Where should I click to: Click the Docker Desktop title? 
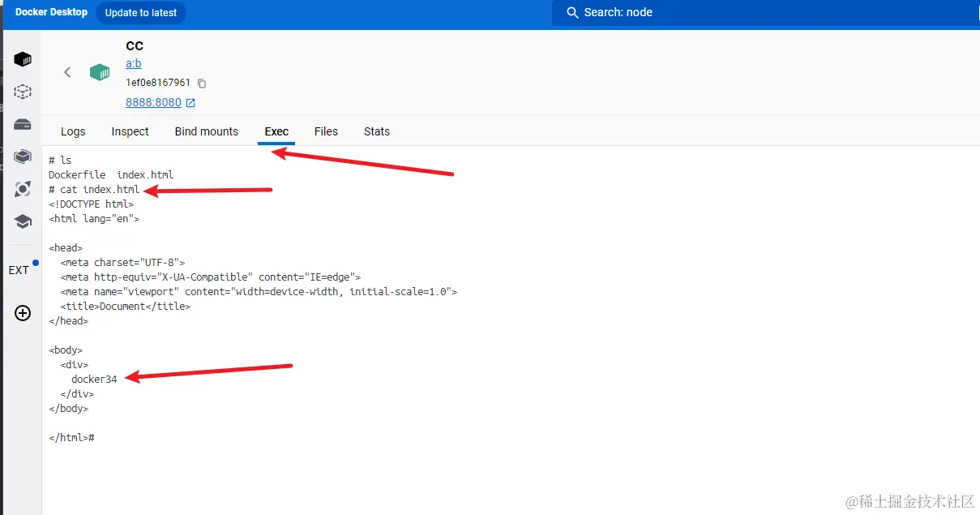pyautogui.click(x=51, y=12)
